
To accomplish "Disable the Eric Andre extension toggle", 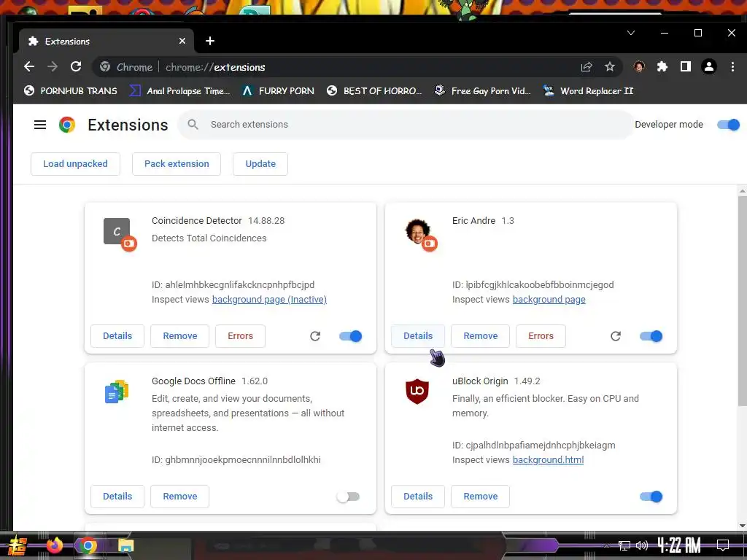I will (651, 336).
